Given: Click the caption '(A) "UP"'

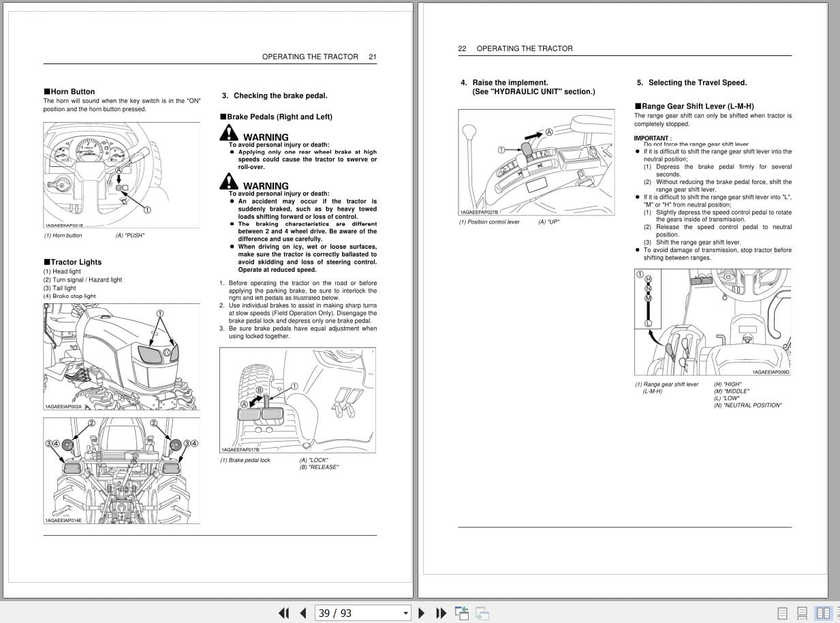Looking at the screenshot, I should [549, 222].
